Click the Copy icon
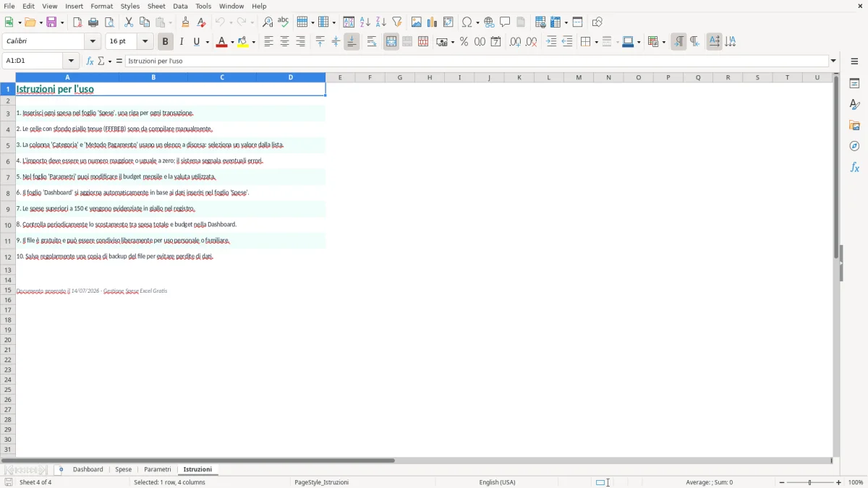 click(145, 22)
